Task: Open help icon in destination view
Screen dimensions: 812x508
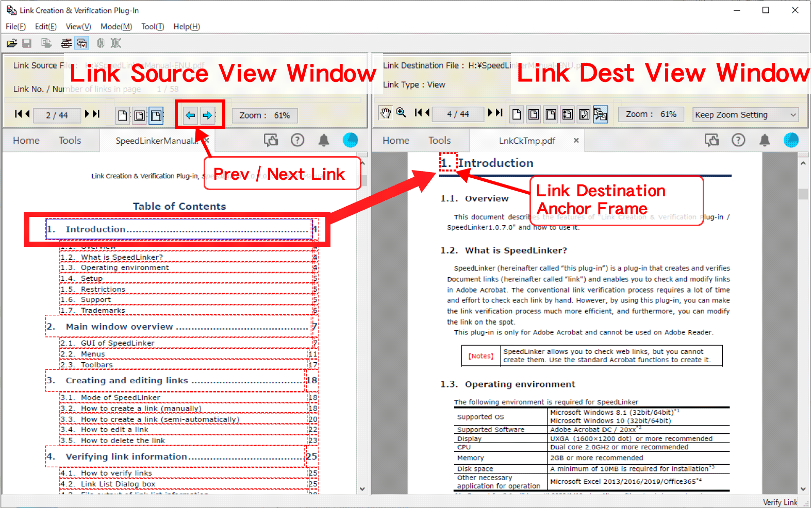Action: click(738, 140)
